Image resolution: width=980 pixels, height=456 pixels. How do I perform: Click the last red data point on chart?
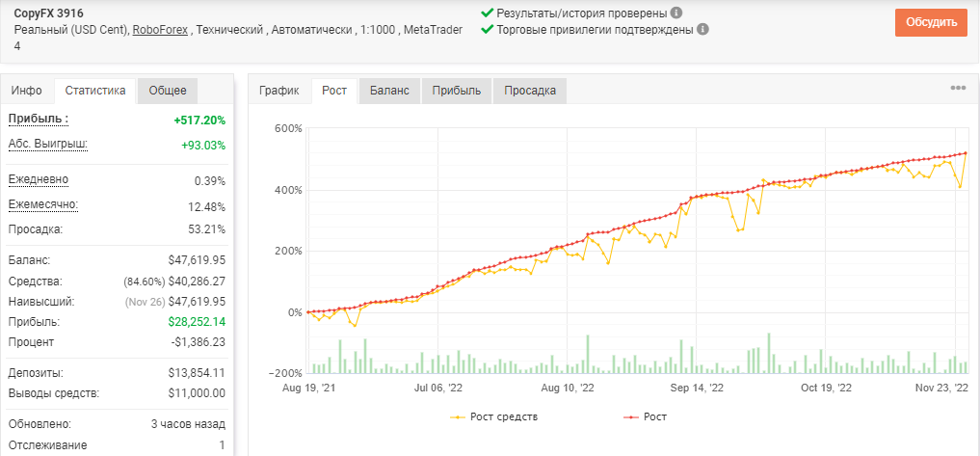click(x=966, y=152)
